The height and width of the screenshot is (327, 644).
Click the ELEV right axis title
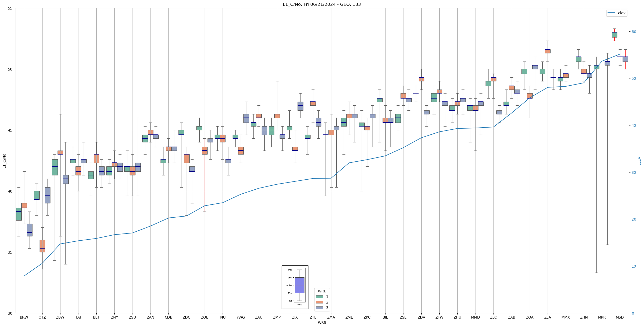[x=639, y=161]
